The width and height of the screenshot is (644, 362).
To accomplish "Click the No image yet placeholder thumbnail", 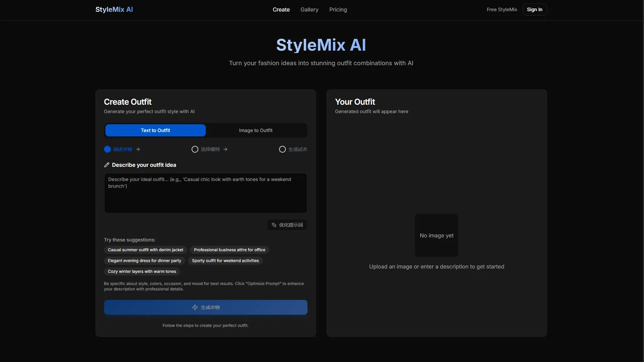I will click(437, 235).
